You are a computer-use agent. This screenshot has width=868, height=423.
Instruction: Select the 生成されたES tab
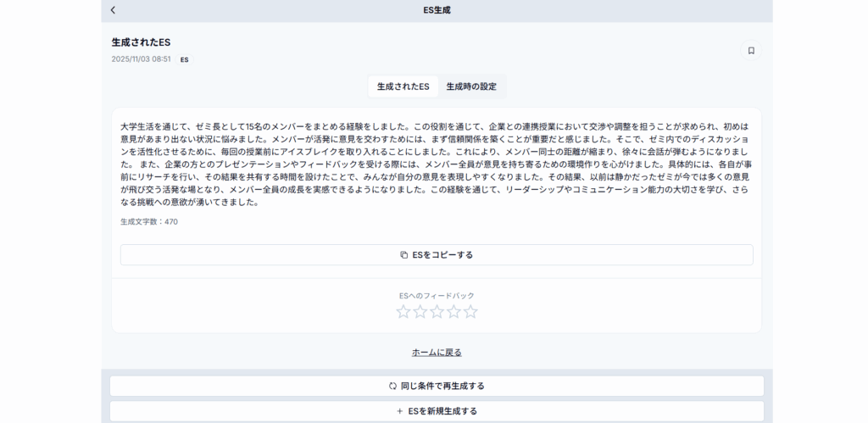(403, 86)
